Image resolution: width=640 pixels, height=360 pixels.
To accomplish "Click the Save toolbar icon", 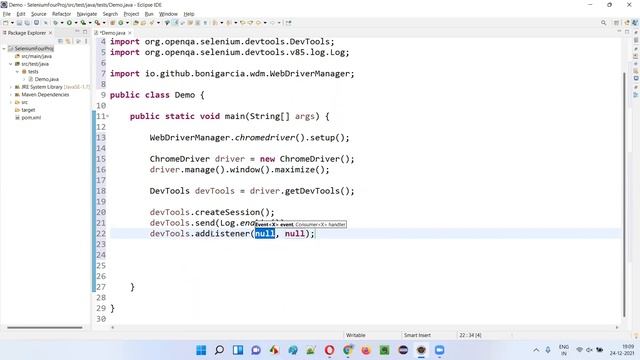I will 19,23.
